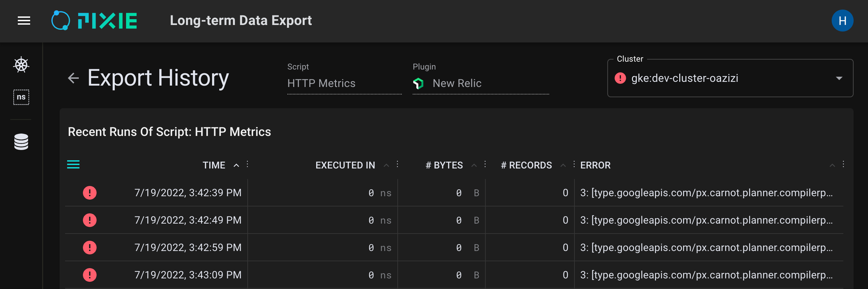Open the hamburger navigation menu

pyautogui.click(x=24, y=21)
